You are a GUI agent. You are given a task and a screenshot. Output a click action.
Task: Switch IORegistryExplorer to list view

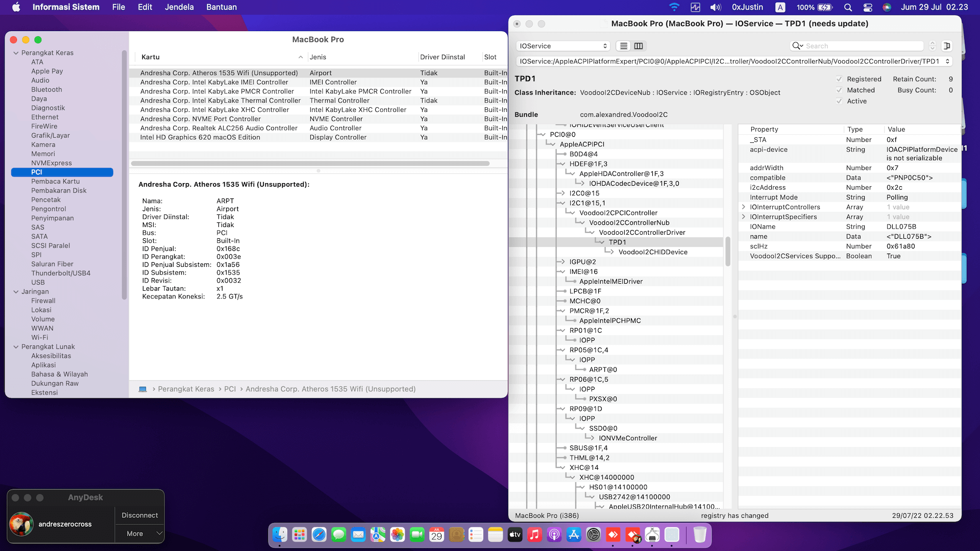(624, 46)
